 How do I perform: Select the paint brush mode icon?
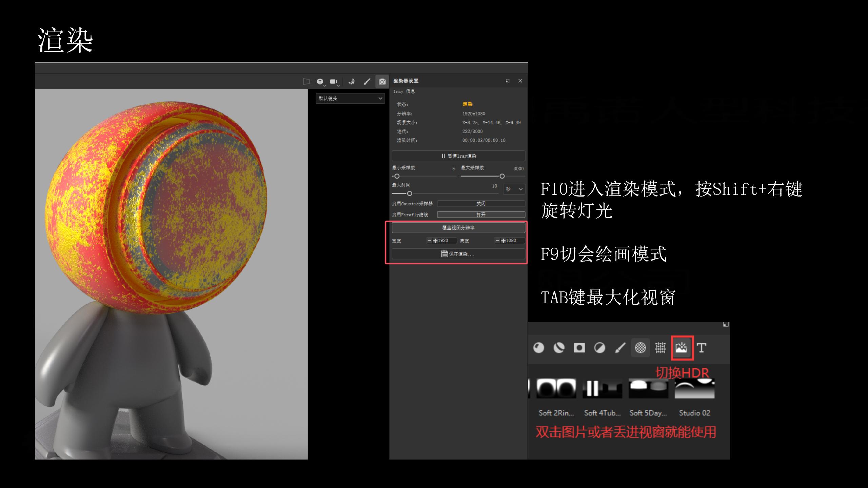(367, 82)
